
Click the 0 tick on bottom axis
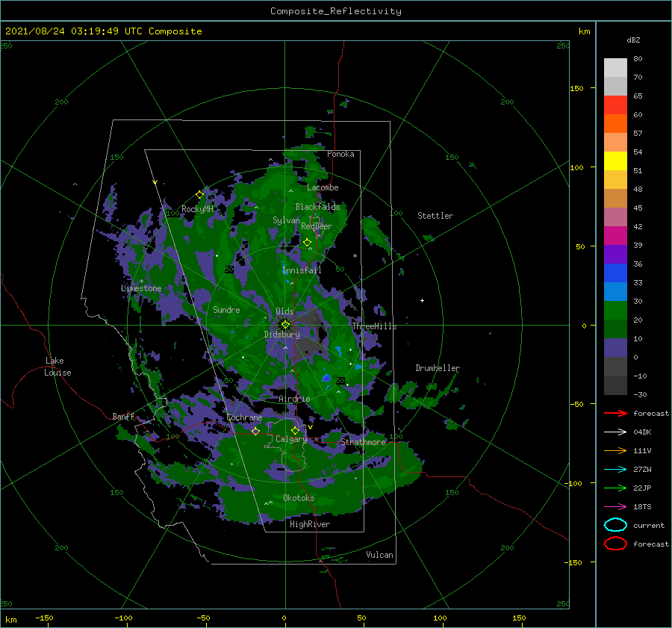click(x=284, y=618)
